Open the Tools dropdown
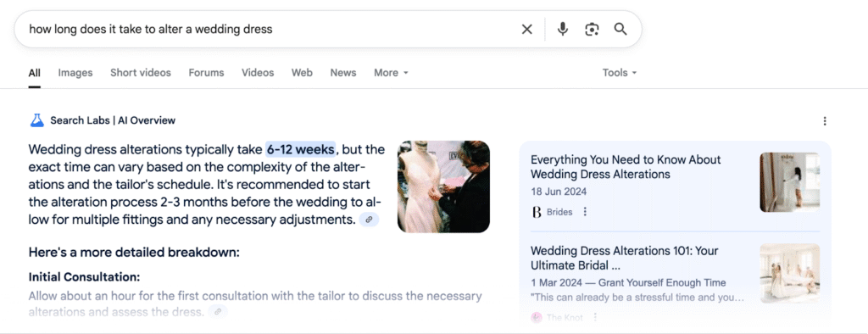Viewport: 868px width, 334px height. (620, 73)
